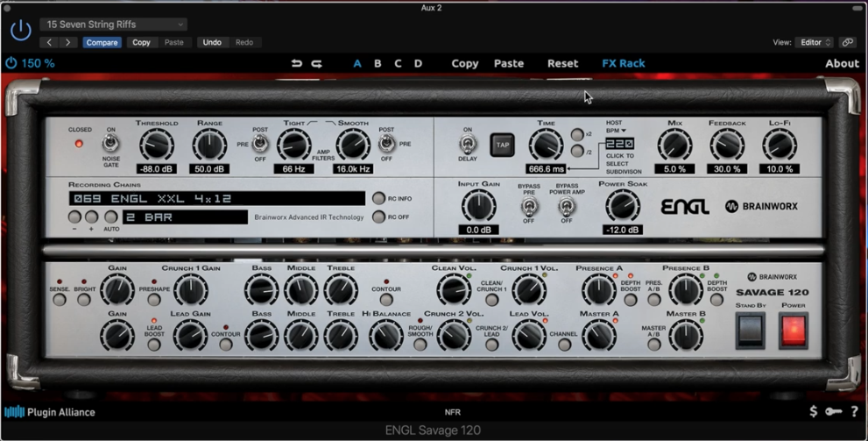
Task: Click the redo arrow in plugin toolbar
Action: pyautogui.click(x=317, y=63)
